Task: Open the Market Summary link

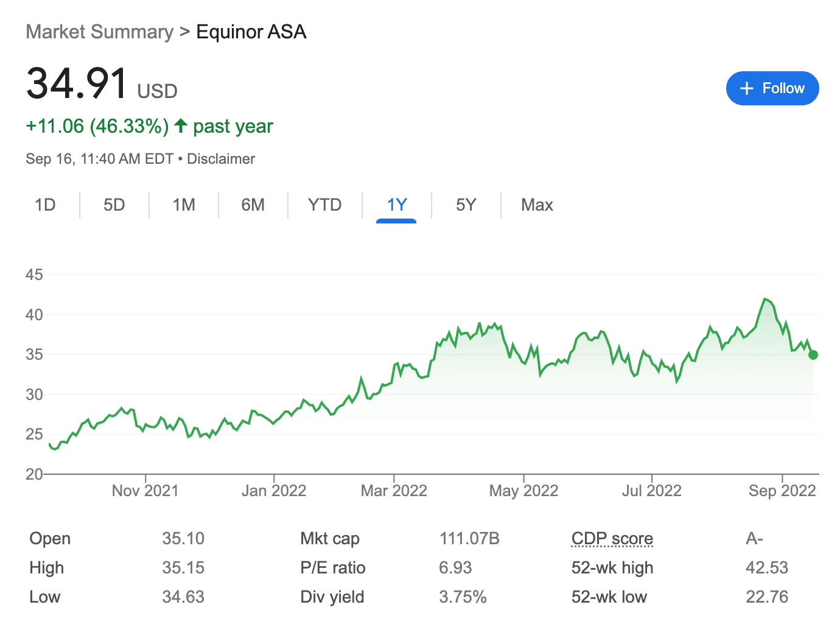Action: click(99, 32)
